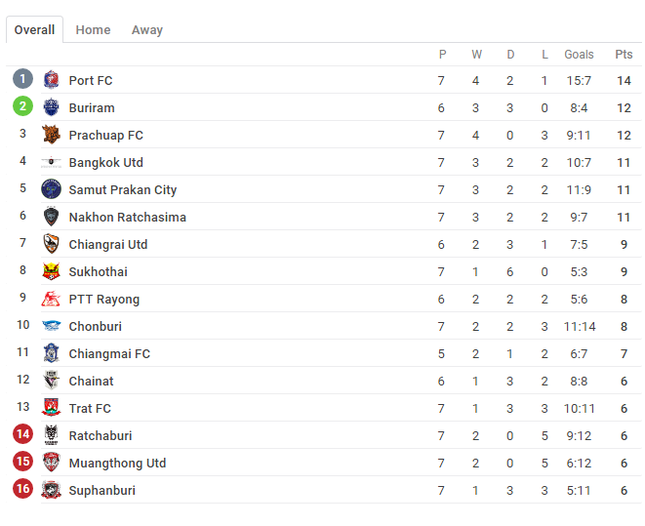Image resolution: width=645 pixels, height=526 pixels.
Task: Click the Prachuap FC team logo
Action: point(51,134)
